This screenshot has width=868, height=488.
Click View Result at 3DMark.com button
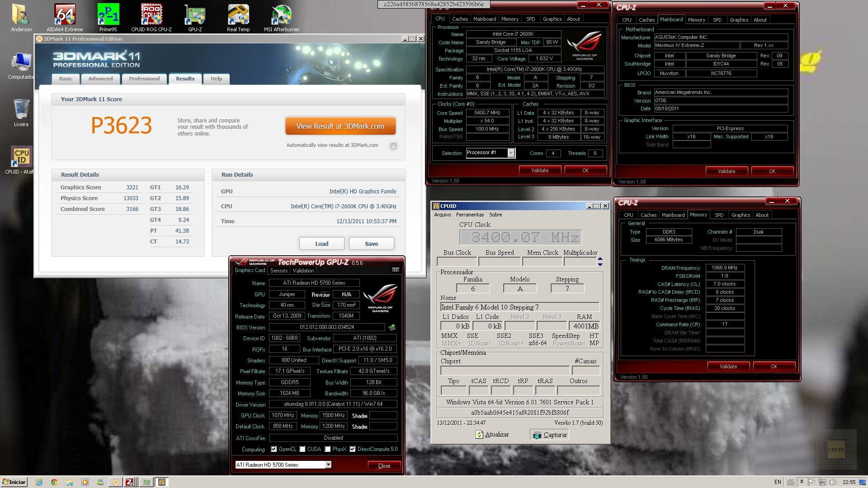tap(340, 126)
